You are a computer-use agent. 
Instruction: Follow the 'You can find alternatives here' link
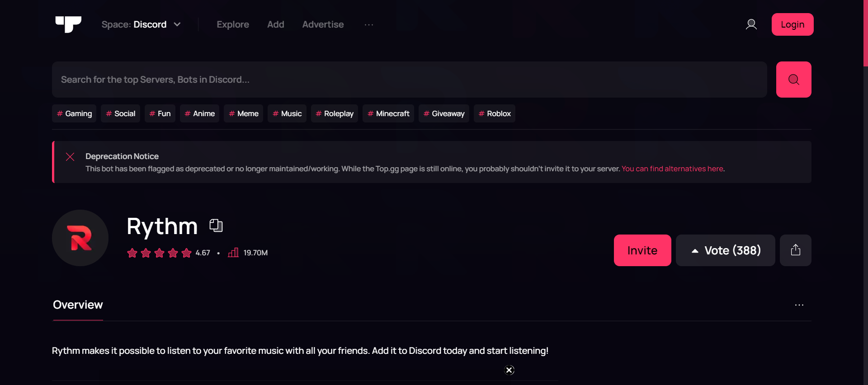[672, 169]
